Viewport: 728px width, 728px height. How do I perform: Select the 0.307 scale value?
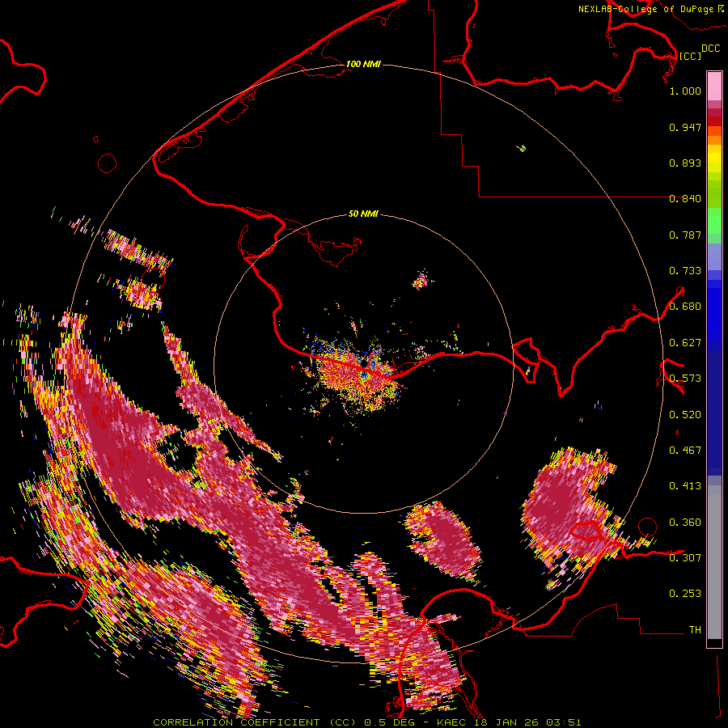coord(685,558)
